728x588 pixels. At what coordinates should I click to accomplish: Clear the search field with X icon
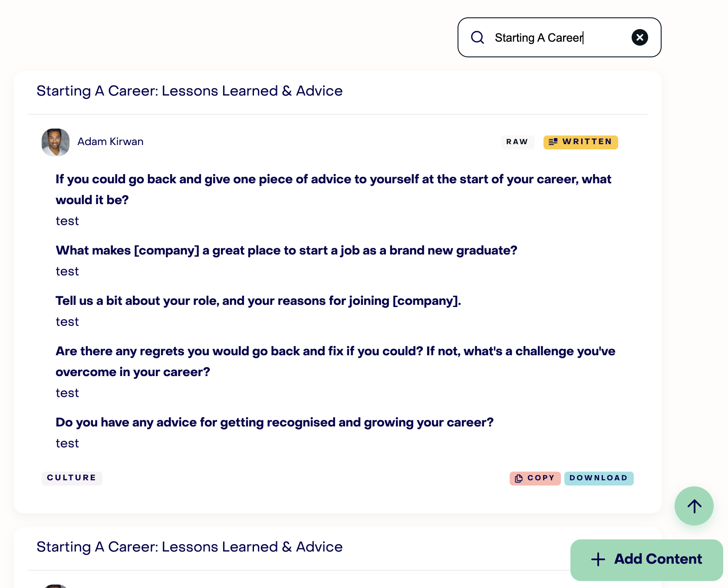click(x=639, y=37)
